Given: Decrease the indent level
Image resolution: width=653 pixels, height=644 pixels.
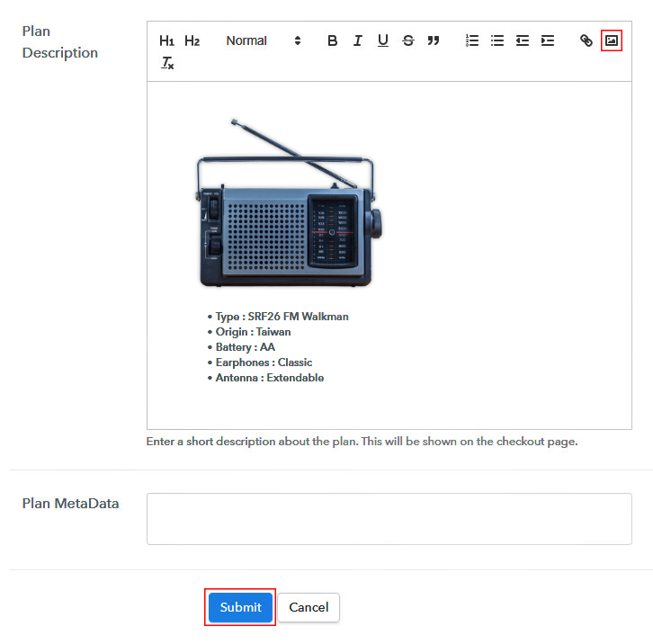Looking at the screenshot, I should (x=523, y=40).
